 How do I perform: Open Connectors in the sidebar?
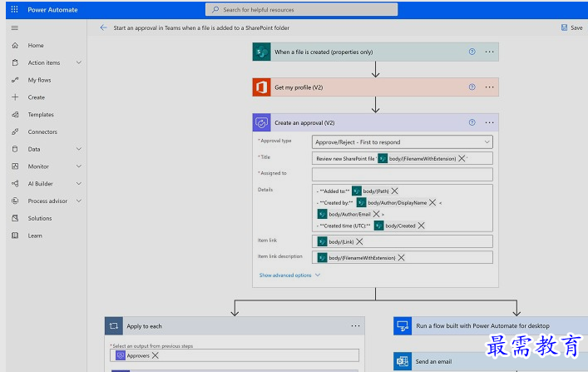coord(42,131)
